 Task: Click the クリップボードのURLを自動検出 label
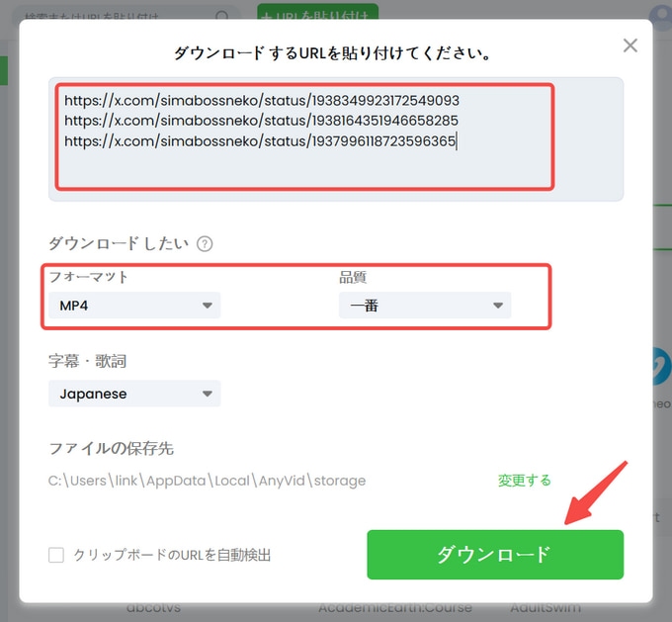[172, 555]
